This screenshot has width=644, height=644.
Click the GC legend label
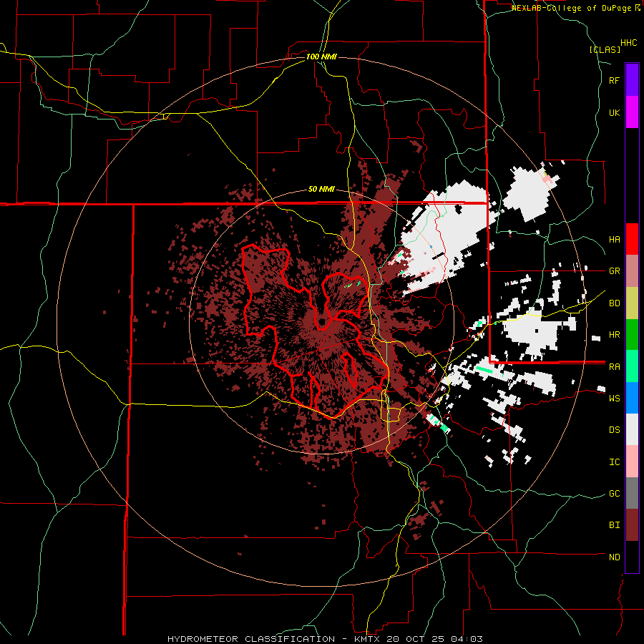coord(614,493)
